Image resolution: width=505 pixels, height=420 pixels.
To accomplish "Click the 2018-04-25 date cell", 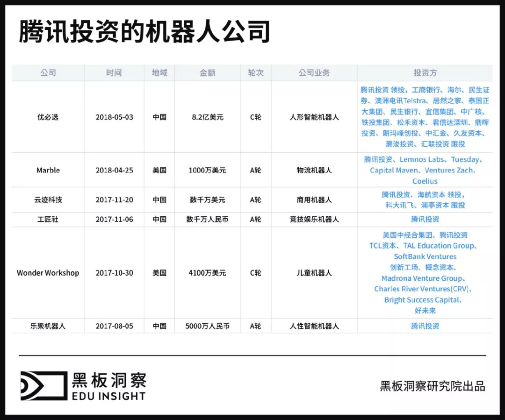I will (x=114, y=170).
